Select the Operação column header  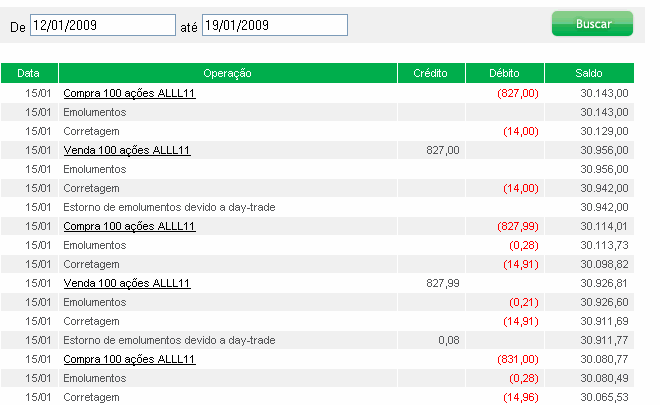tap(228, 73)
